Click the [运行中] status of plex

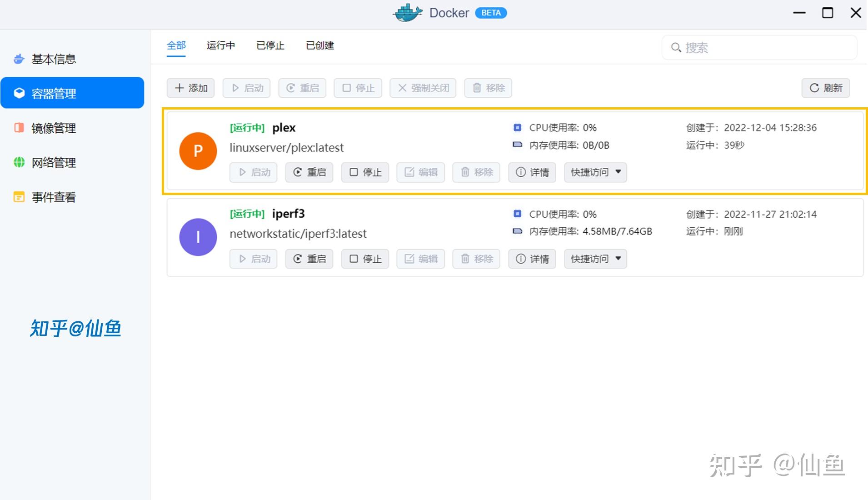coord(247,128)
